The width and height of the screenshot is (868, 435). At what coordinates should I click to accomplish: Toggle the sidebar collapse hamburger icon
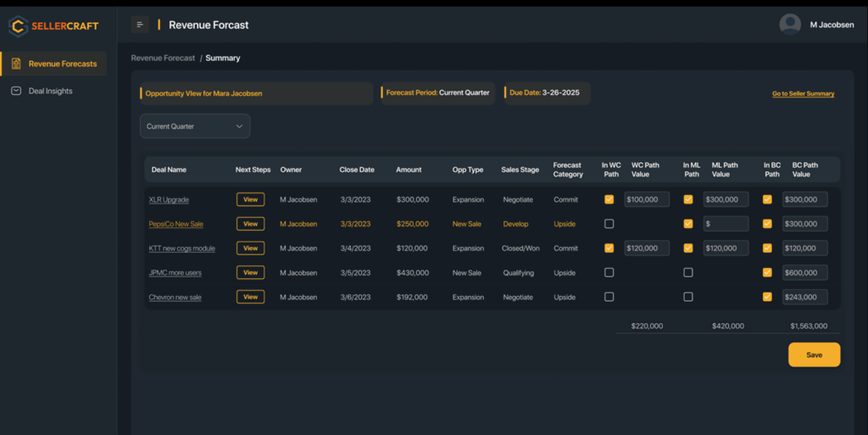[x=140, y=25]
